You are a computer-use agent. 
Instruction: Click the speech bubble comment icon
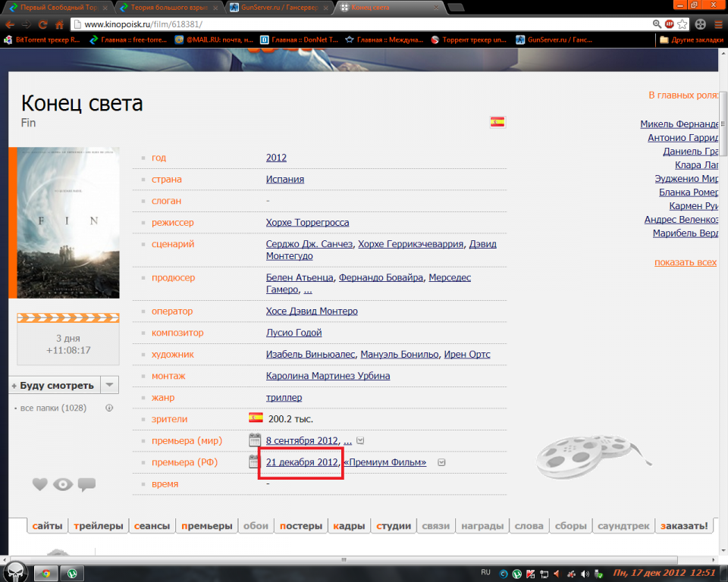click(86, 484)
